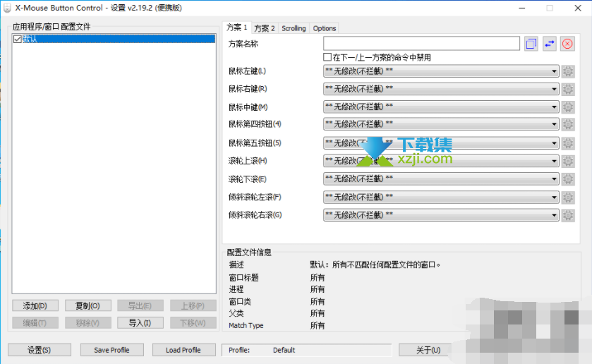Image resolution: width=592 pixels, height=364 pixels.
Task: Click the Save Profile button
Action: pos(111,350)
